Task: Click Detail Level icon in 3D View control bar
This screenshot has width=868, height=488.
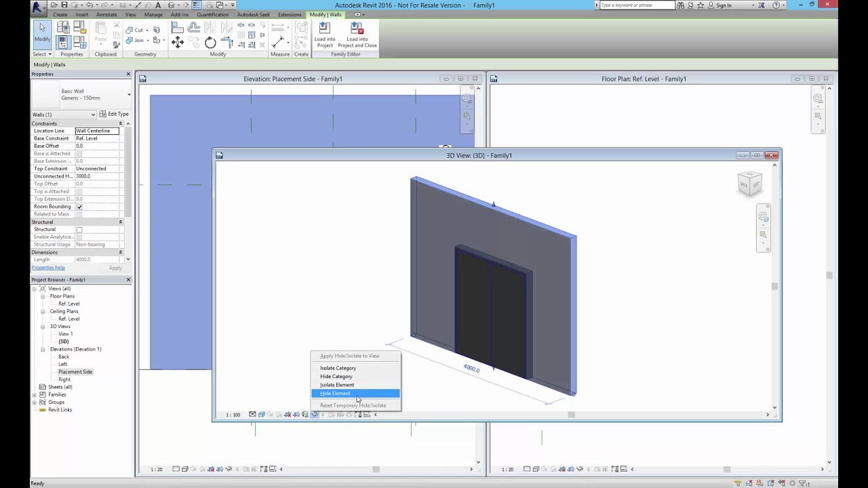Action: tap(252, 414)
